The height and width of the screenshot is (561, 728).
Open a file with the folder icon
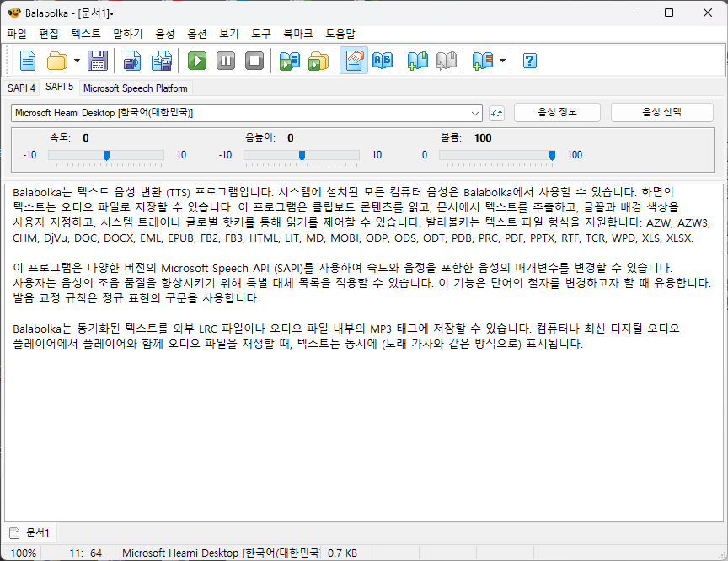pos(57,61)
